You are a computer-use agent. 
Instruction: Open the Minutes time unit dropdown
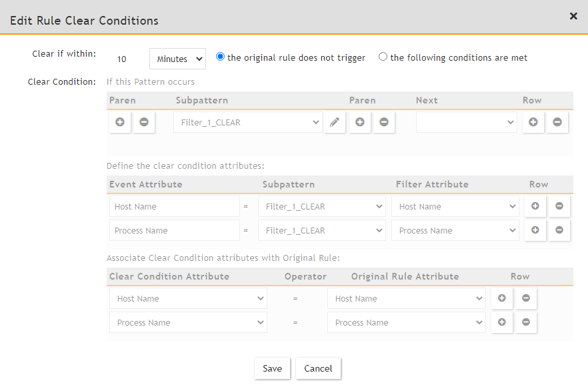tap(177, 59)
